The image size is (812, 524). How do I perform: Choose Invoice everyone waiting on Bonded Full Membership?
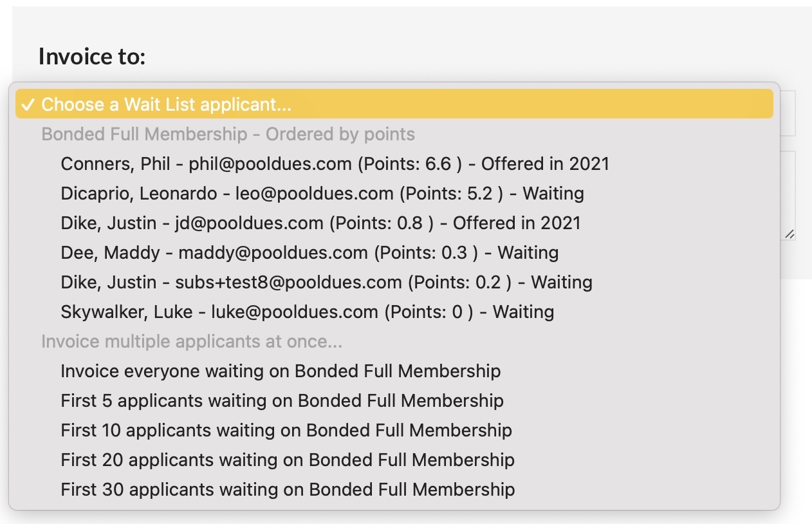[x=281, y=371]
